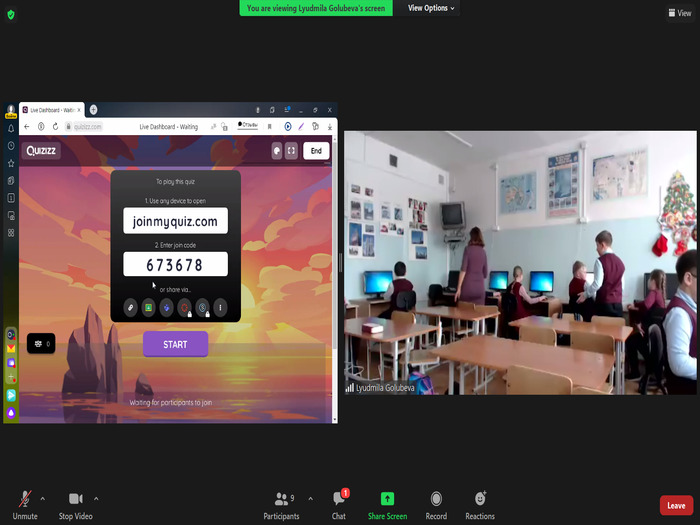Image resolution: width=700 pixels, height=525 pixels.
Task: Open the mail icon in browser sidebar
Action: [11, 348]
